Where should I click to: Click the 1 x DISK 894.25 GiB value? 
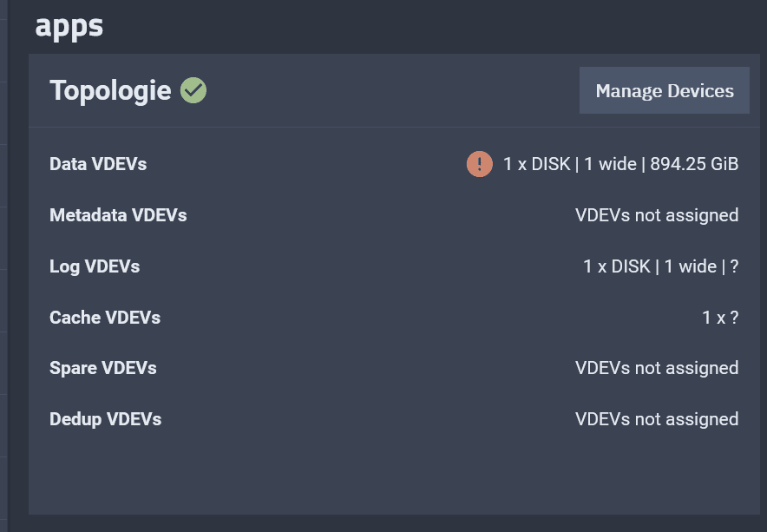pyautogui.click(x=620, y=164)
